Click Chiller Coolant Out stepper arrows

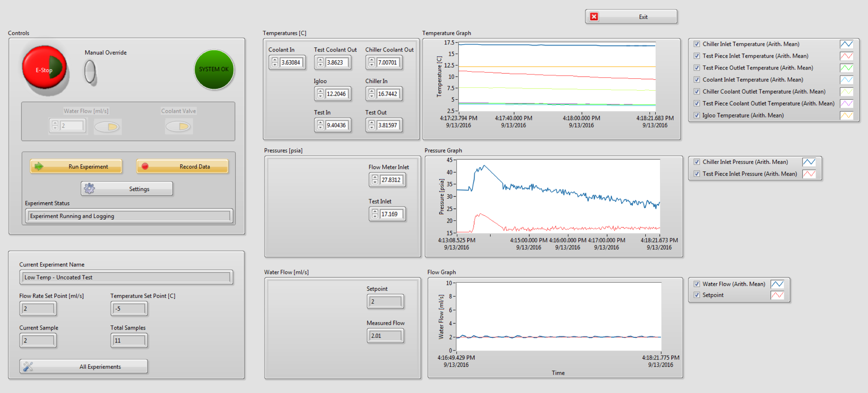[372, 63]
